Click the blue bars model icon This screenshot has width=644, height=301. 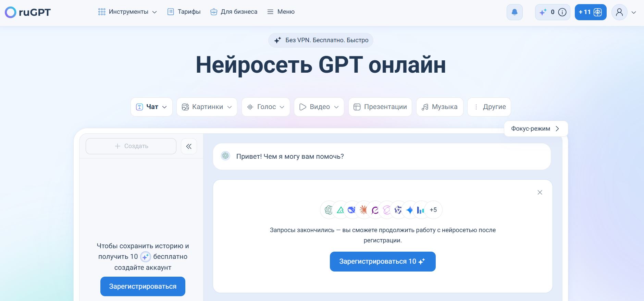421,210
